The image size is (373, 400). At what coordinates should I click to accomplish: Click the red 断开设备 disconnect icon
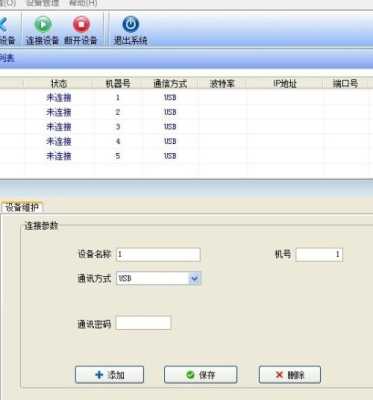(81, 24)
